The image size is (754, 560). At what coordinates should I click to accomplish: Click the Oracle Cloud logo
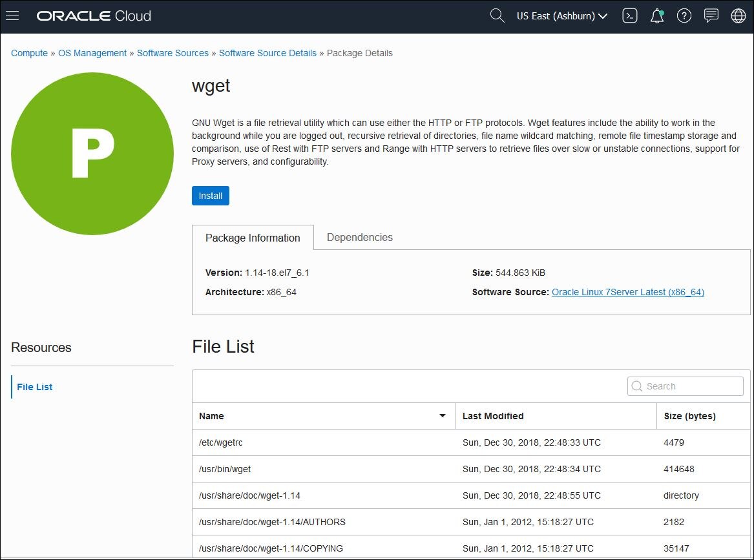(x=94, y=16)
